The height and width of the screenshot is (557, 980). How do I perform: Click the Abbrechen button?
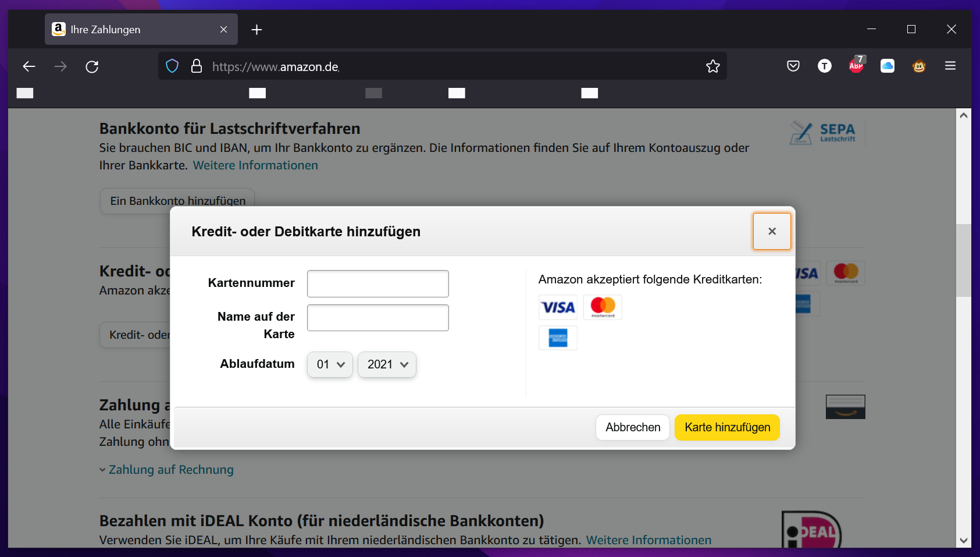(633, 427)
